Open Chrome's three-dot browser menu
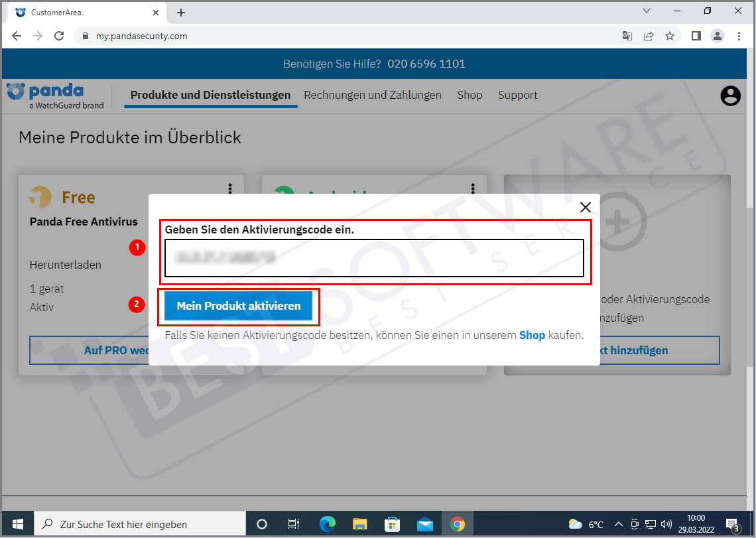Image resolution: width=756 pixels, height=538 pixels. pos(739,36)
